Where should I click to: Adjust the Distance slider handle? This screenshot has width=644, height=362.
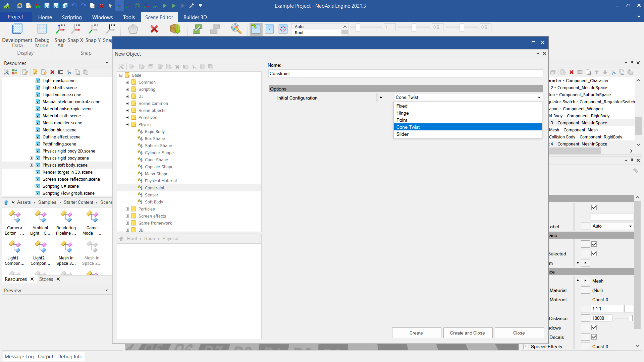tap(630, 318)
